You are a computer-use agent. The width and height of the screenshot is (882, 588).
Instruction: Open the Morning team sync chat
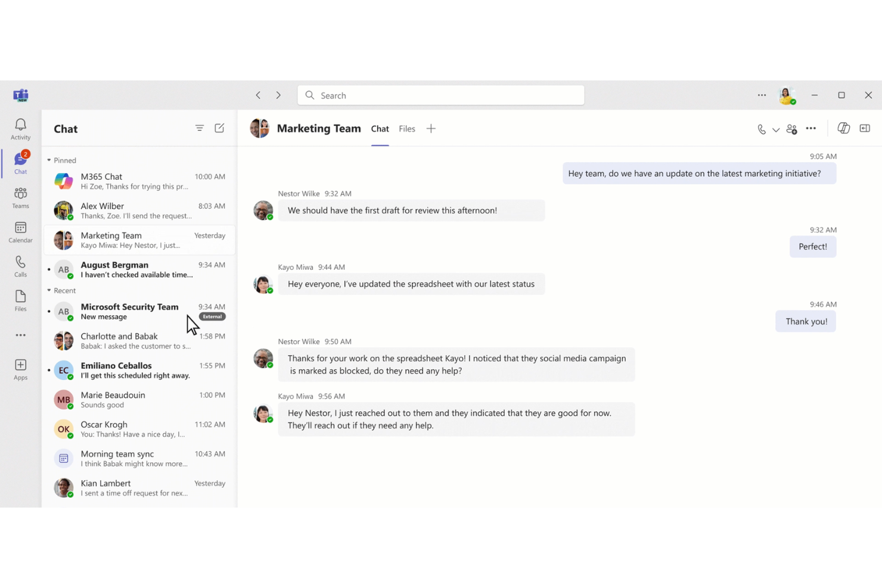(x=139, y=458)
